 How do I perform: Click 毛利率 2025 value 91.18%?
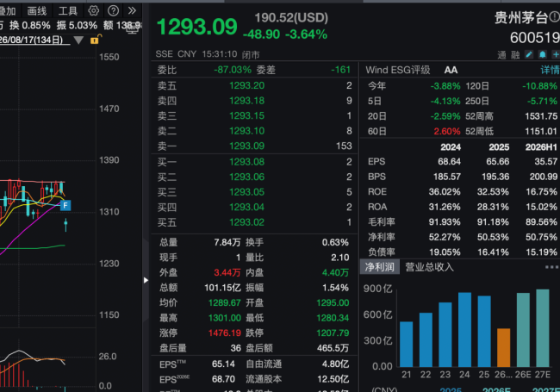pos(493,222)
